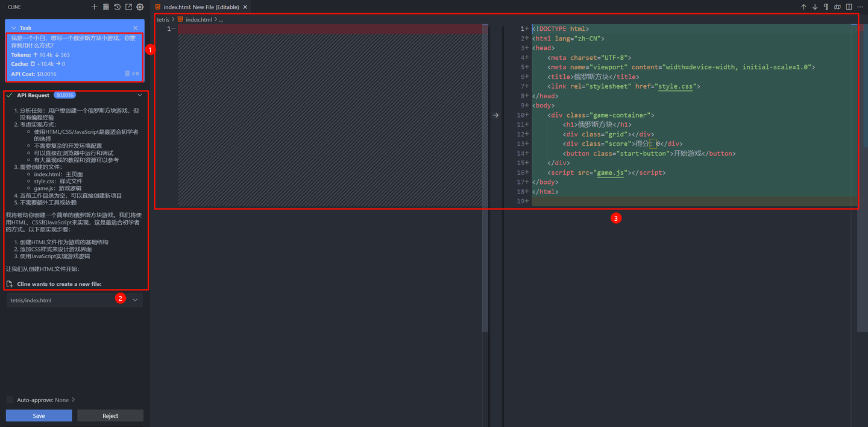Click the game-container div line

(x=600, y=115)
